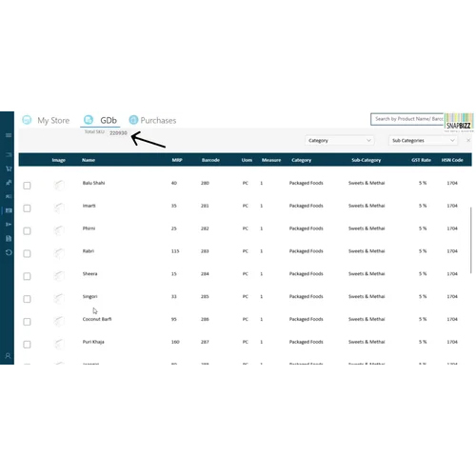Click the Search by Product Name field
This screenshot has height=476, width=476.
(407, 119)
